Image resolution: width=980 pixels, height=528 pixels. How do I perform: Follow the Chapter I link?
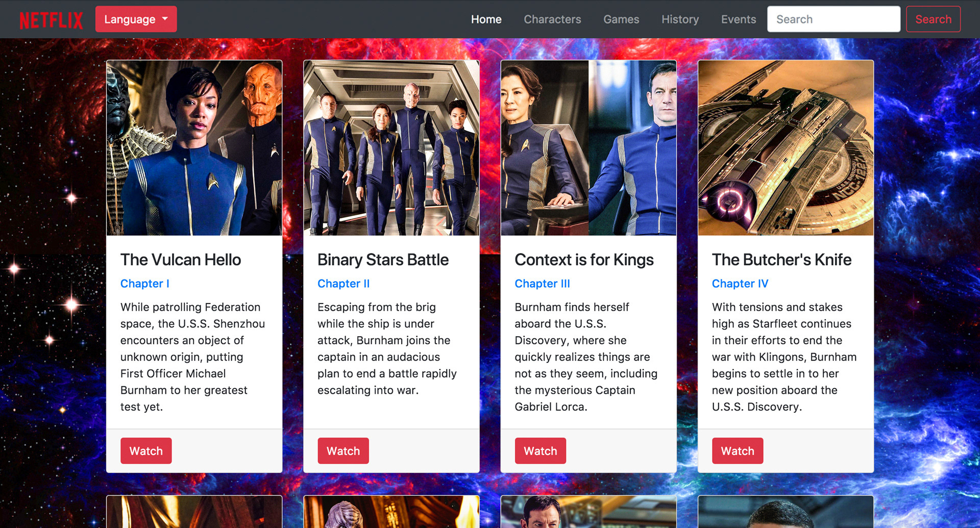point(145,284)
